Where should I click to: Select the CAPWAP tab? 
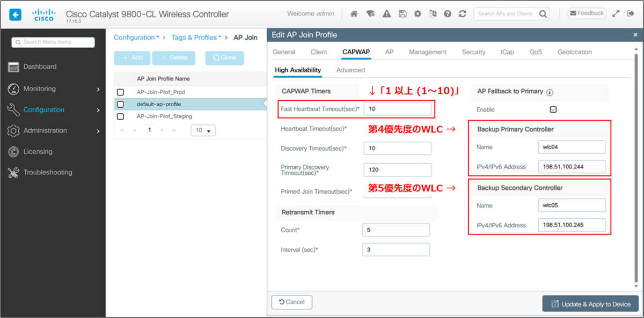click(x=356, y=52)
